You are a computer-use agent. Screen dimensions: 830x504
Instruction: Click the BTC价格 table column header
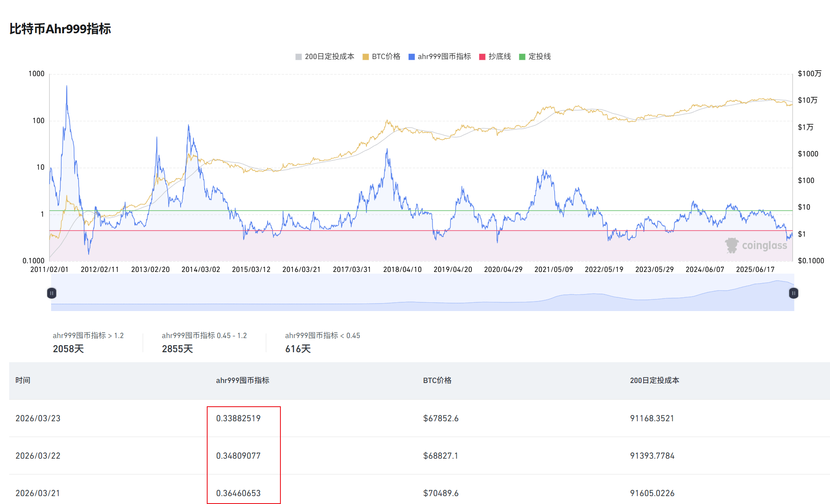(x=437, y=380)
